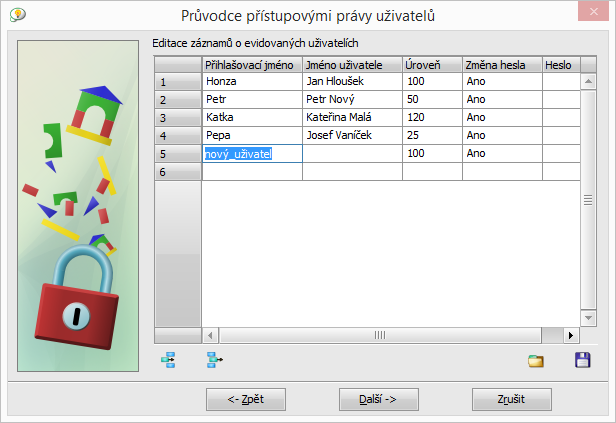
Task: Select row header number 3
Action: click(x=177, y=118)
